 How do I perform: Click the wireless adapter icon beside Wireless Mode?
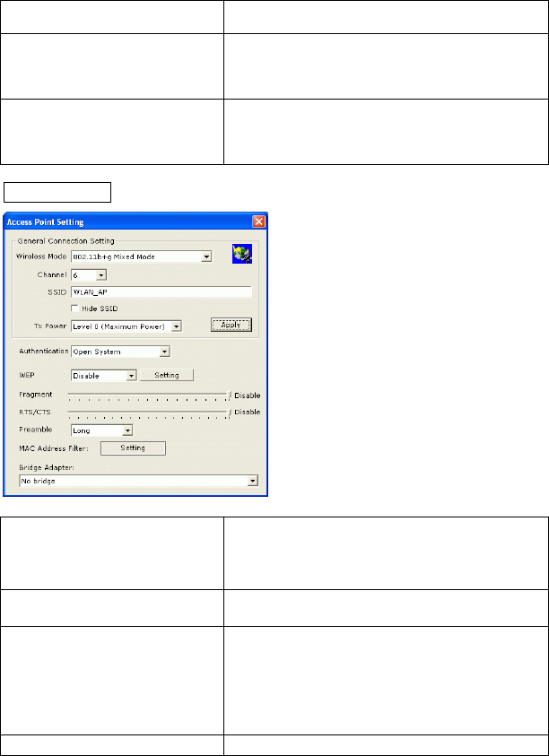(x=242, y=254)
